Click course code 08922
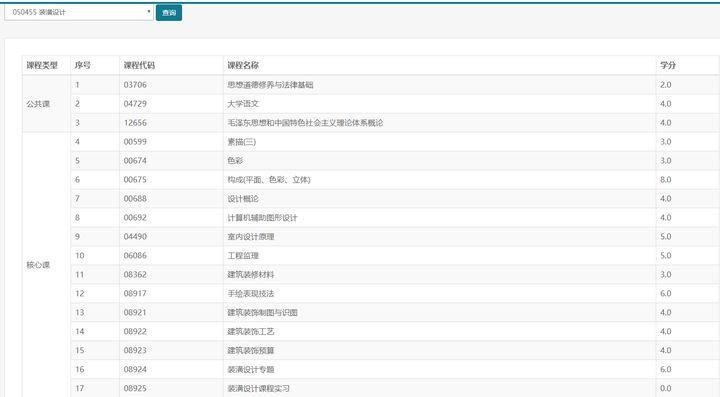The image size is (720, 397). [135, 331]
